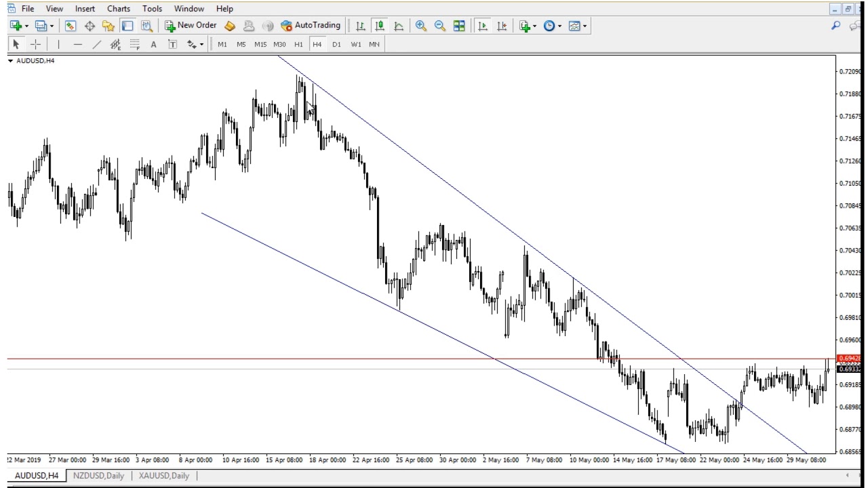Screen dimensions: 868x488
Task: Select the Text tool
Action: (x=153, y=44)
